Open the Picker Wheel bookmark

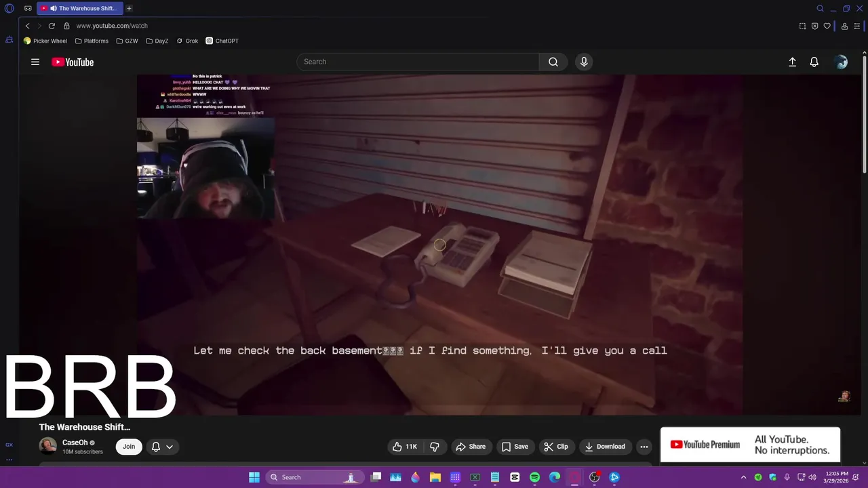[45, 41]
